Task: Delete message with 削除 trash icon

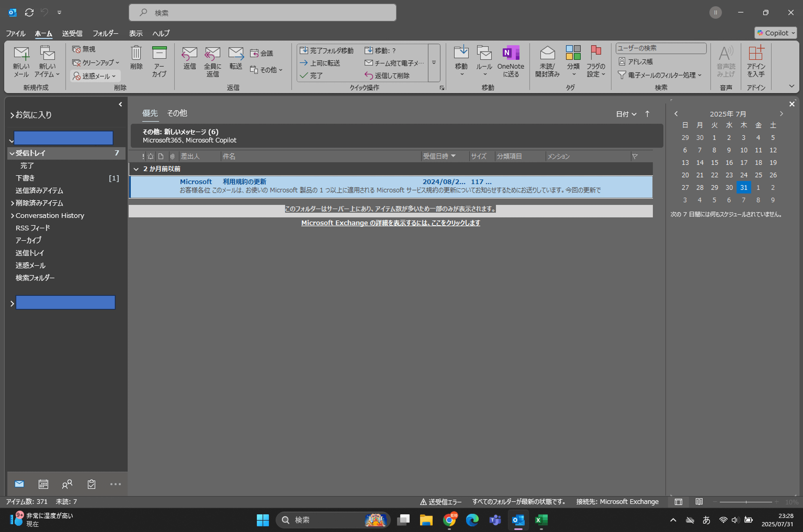Action: click(136, 58)
